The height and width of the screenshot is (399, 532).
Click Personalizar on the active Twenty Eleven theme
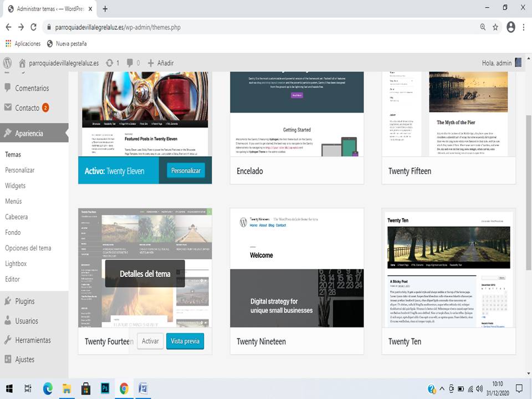[186, 171]
